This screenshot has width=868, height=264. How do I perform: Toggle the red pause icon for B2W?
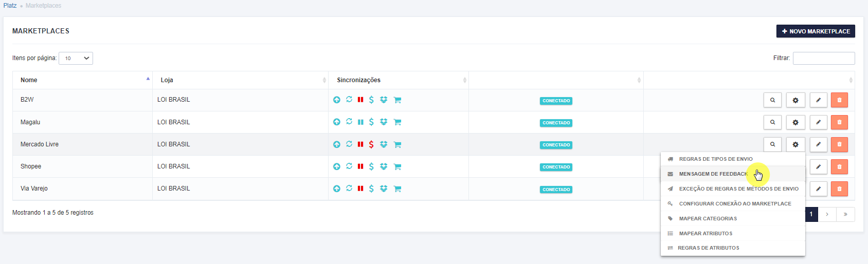(x=360, y=100)
